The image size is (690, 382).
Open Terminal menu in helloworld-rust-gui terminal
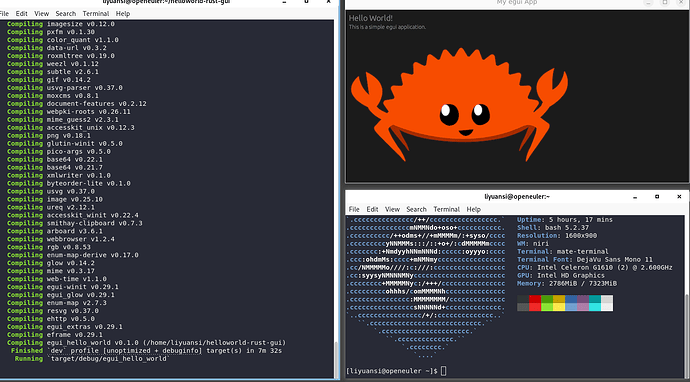click(95, 14)
